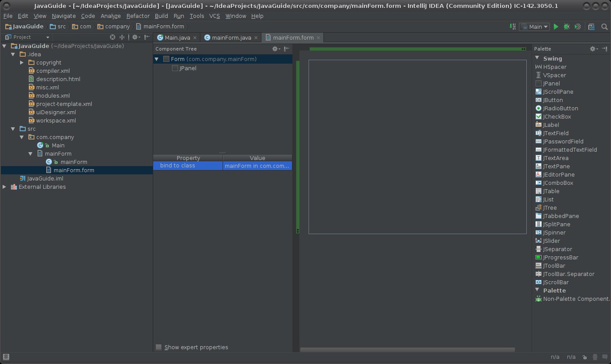The image size is (611, 364).
Task: Switch to the Main.java tab
Action: [177, 37]
